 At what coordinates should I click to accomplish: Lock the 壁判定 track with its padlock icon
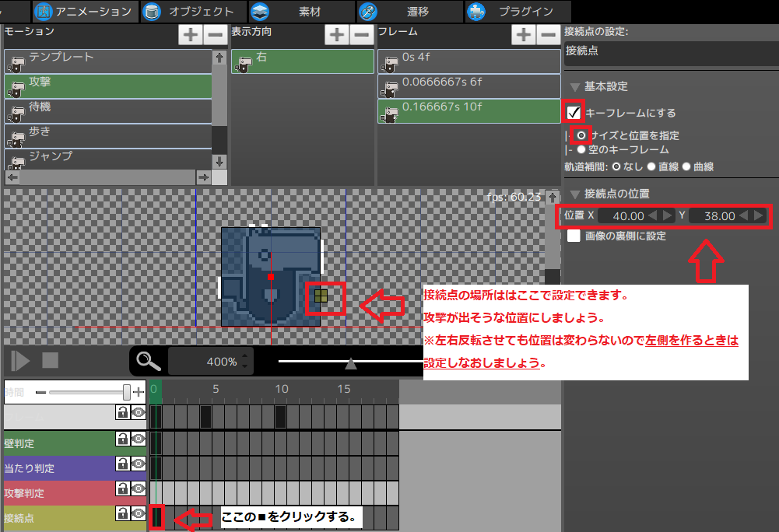pyautogui.click(x=123, y=438)
